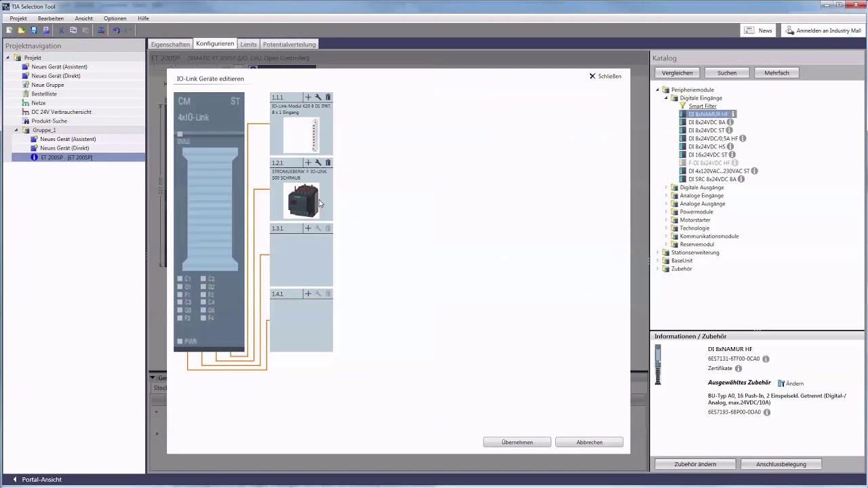Close the IO-Link dialog via Schließen
868x488 pixels.
pos(606,76)
